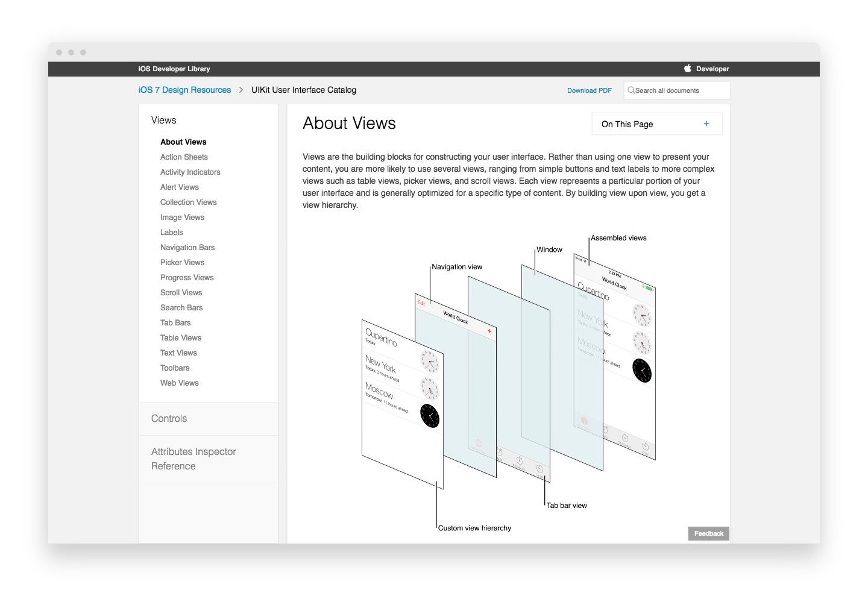Screen dimensions: 868x602
Task: Click the Apple Developer logo icon
Action: click(688, 69)
